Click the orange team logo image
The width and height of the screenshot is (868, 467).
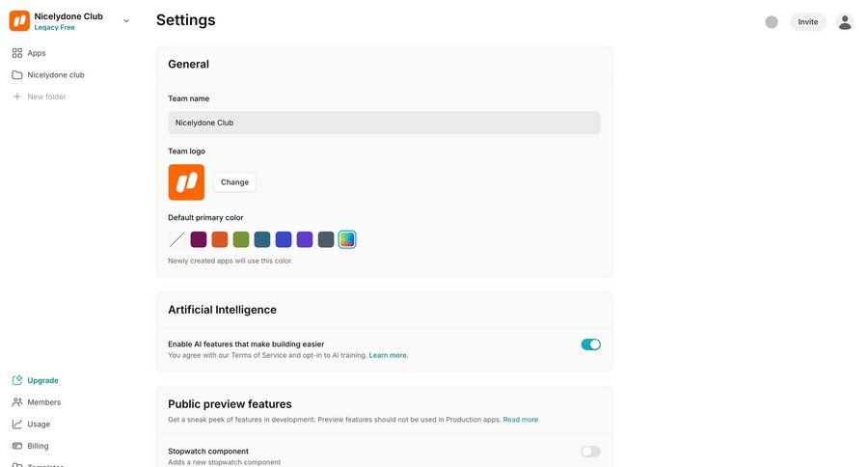tap(186, 182)
